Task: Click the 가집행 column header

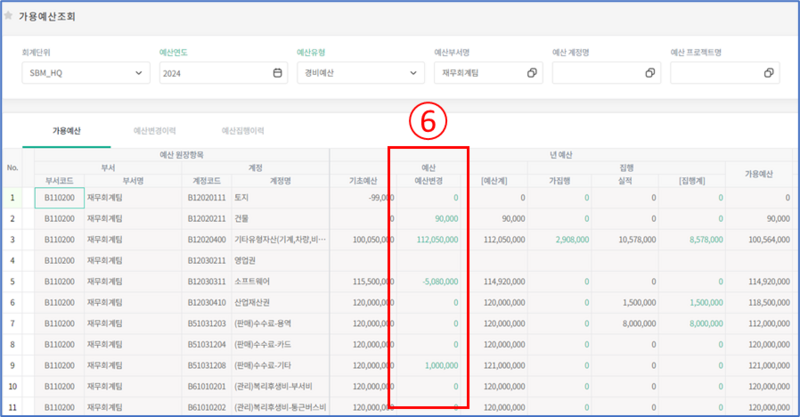Action: (x=560, y=181)
